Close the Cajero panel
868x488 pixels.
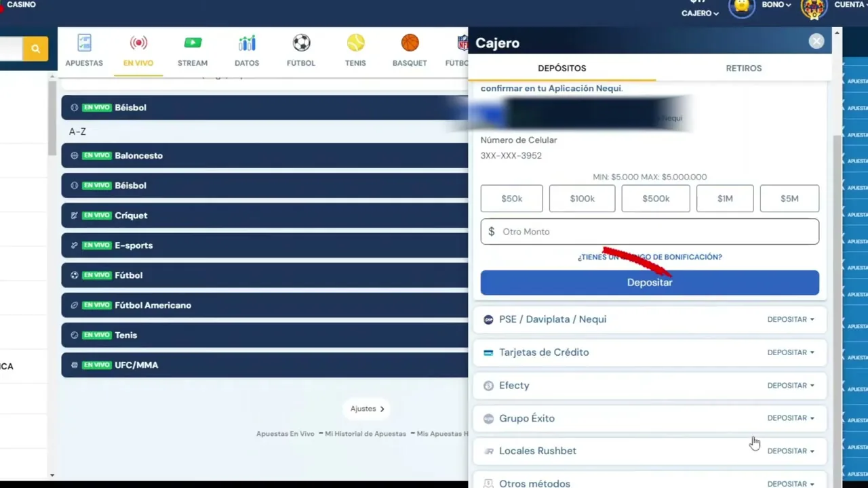pyautogui.click(x=816, y=41)
